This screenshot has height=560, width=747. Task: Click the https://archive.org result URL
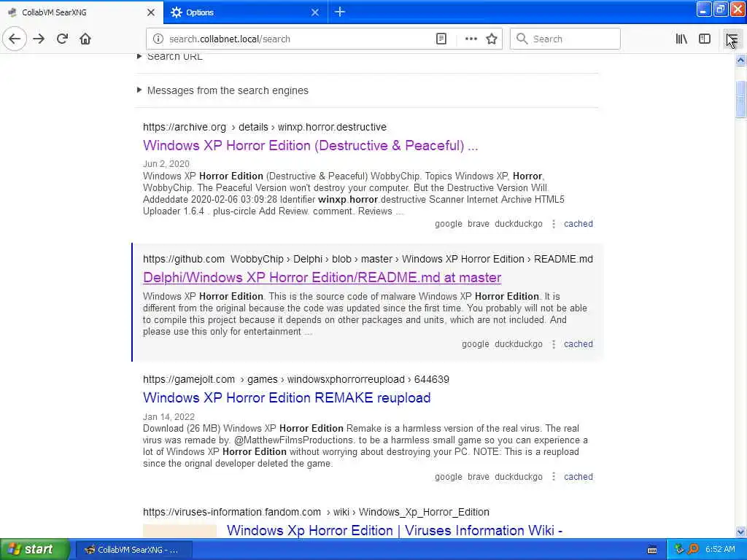pyautogui.click(x=264, y=127)
